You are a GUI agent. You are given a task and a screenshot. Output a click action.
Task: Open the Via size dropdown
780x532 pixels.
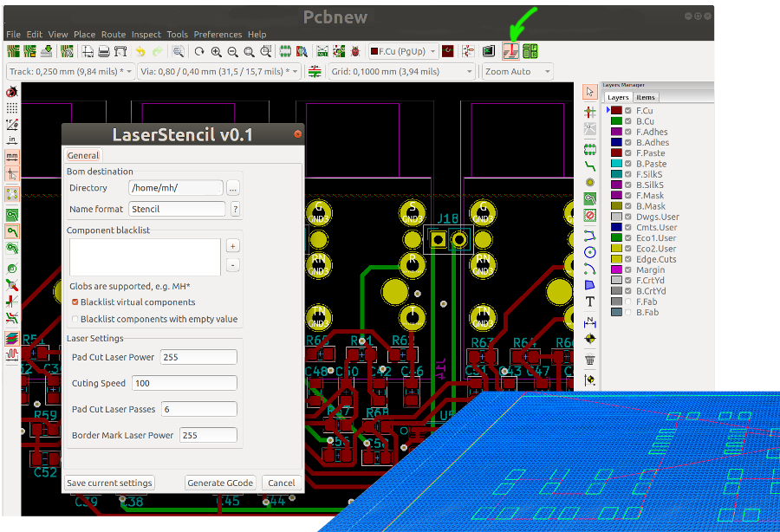click(x=219, y=72)
